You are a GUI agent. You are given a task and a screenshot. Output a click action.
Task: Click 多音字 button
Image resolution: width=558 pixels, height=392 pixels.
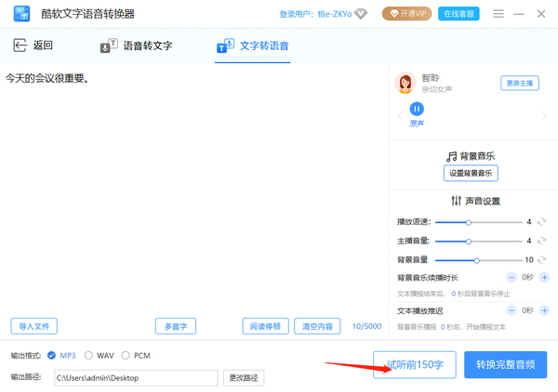tap(176, 326)
